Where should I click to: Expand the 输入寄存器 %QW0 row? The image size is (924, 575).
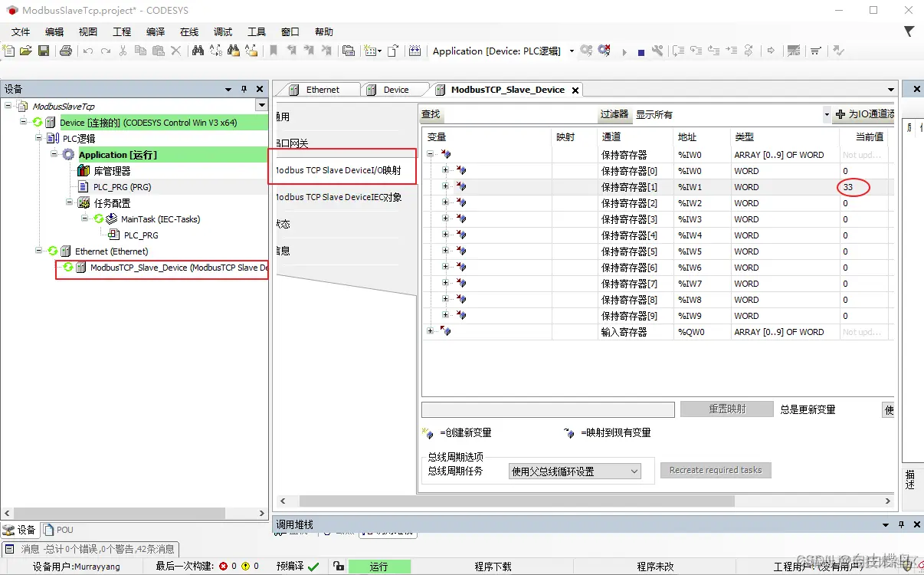tap(430, 331)
